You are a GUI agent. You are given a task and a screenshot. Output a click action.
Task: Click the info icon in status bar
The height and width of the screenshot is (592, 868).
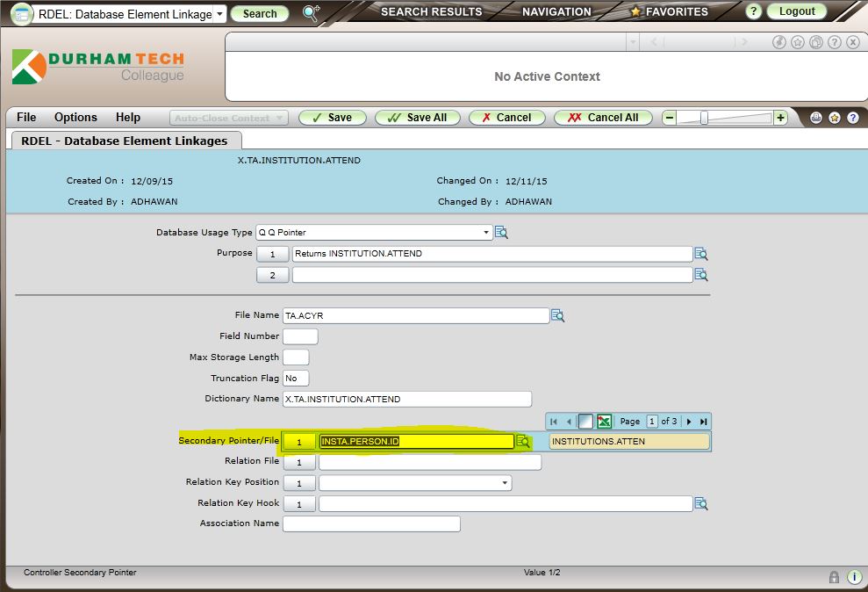pyautogui.click(x=854, y=577)
